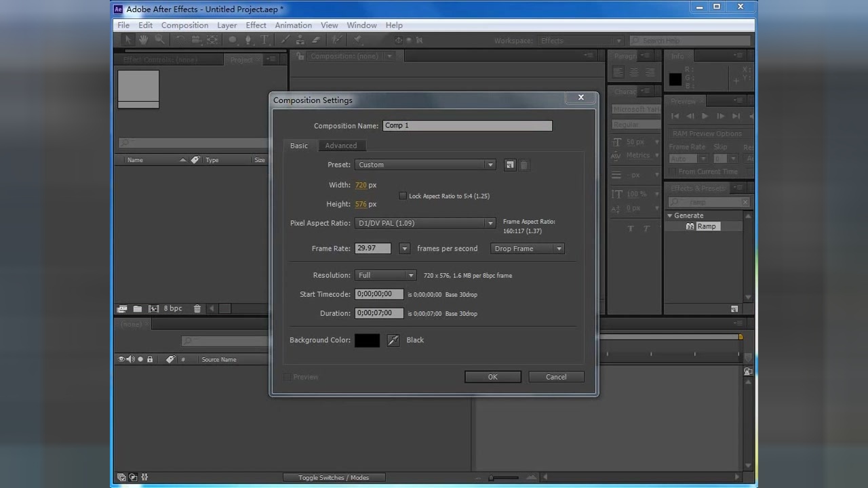868x488 pixels.
Task: Clear the Effects & Presets search field
Action: [x=745, y=202]
